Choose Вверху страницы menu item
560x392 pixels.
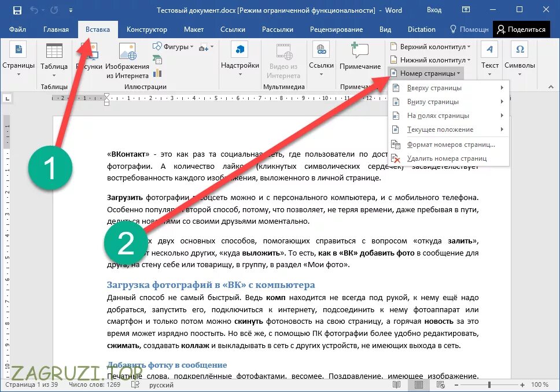[x=448, y=88]
